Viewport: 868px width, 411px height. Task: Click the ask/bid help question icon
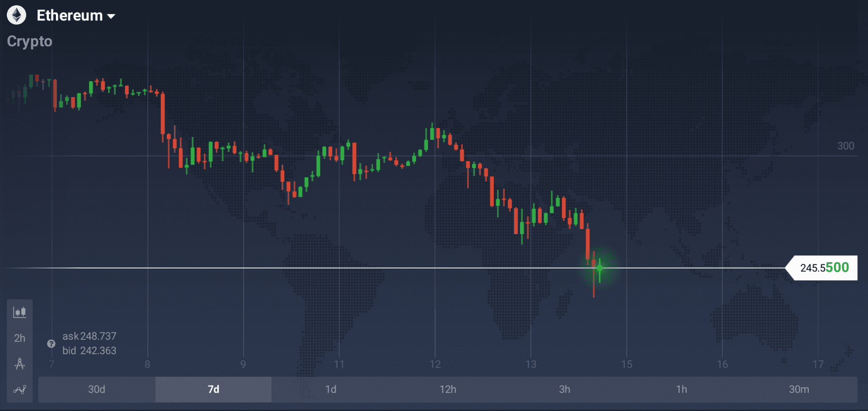51,344
